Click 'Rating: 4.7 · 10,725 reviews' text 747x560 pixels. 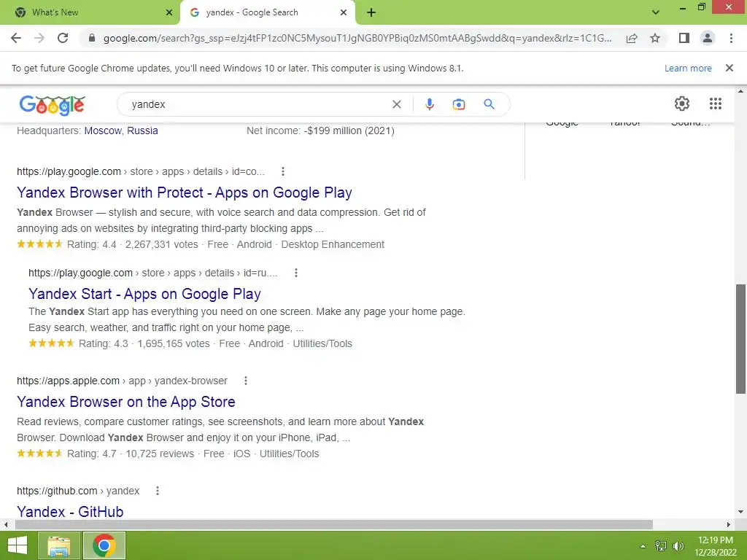tap(131, 454)
